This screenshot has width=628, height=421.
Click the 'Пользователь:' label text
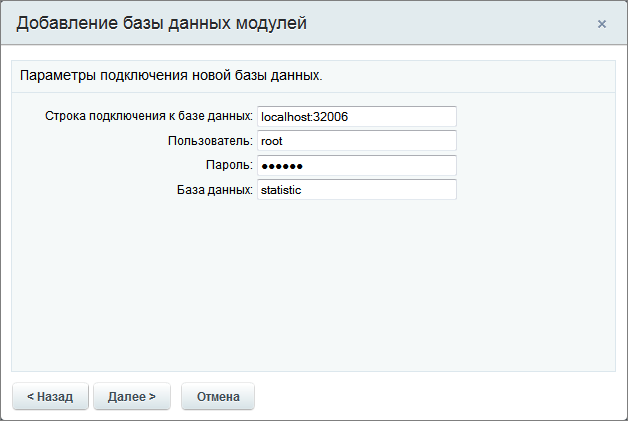tap(210, 141)
